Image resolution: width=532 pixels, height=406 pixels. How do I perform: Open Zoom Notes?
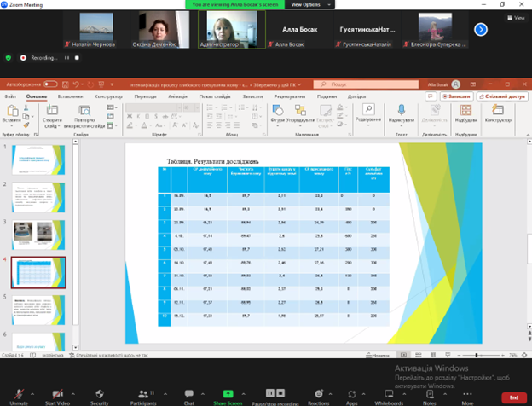pos(430,394)
